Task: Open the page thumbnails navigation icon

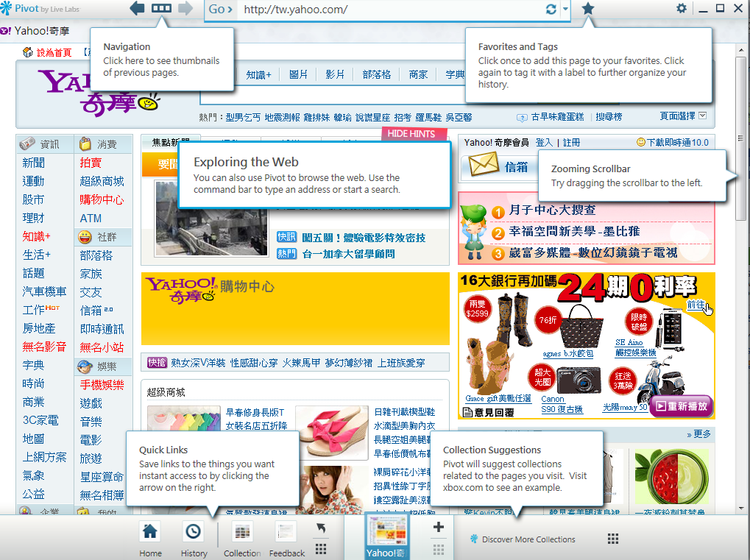Action: tap(161, 8)
